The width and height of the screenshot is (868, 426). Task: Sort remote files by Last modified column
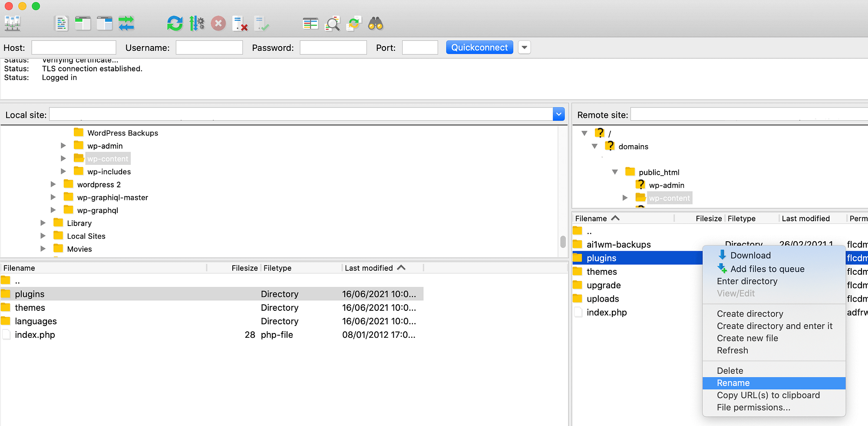pos(806,218)
